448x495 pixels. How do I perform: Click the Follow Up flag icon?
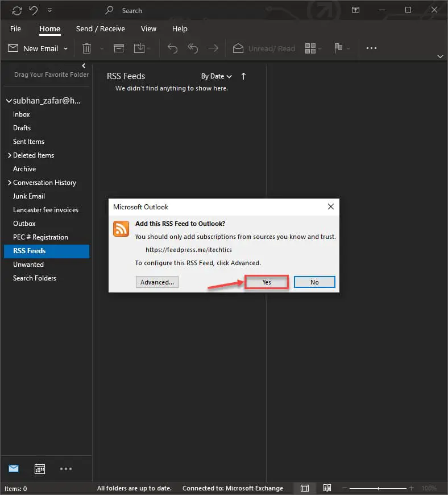(338, 48)
